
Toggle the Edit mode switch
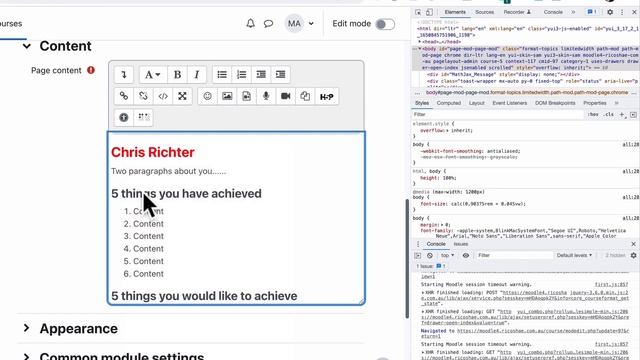point(385,24)
